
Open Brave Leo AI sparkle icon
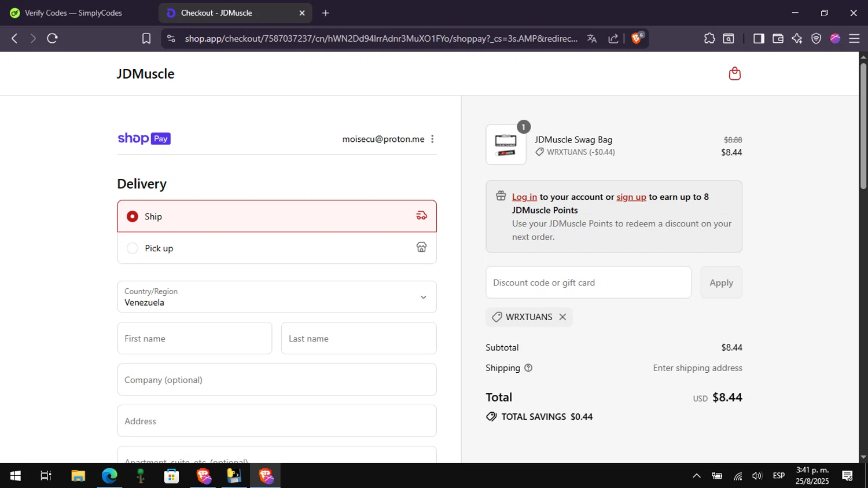pos(797,38)
